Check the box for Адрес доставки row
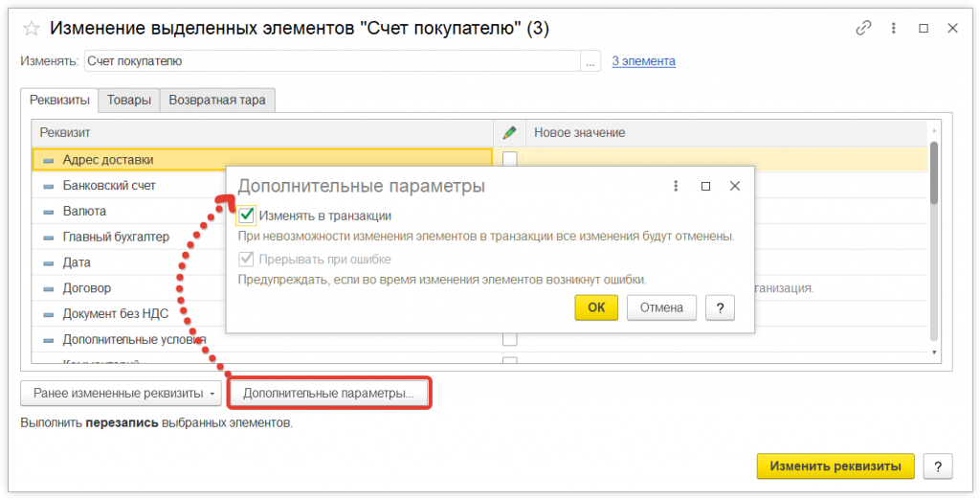980x500 pixels. point(509,159)
